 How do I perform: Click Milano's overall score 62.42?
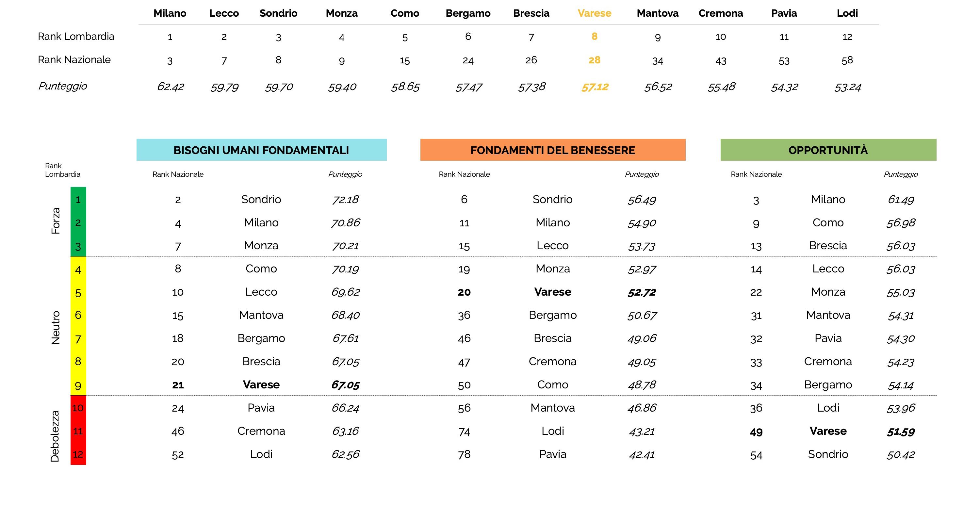point(171,87)
